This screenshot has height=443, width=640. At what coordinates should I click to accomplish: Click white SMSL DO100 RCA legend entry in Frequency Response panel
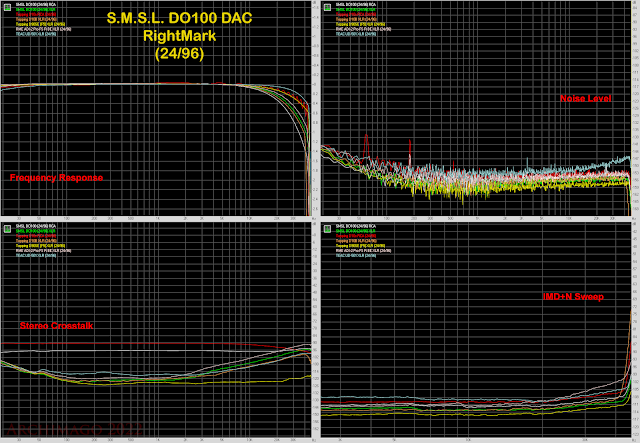tap(36, 4)
